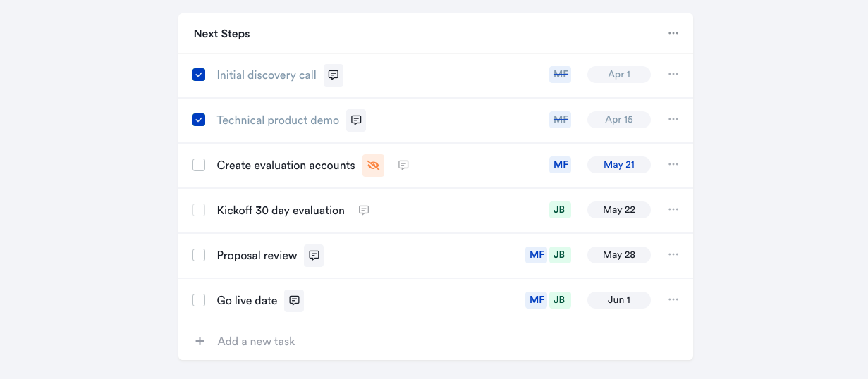Open Next Steps section options menu
This screenshot has width=868, height=379.
coord(673,33)
